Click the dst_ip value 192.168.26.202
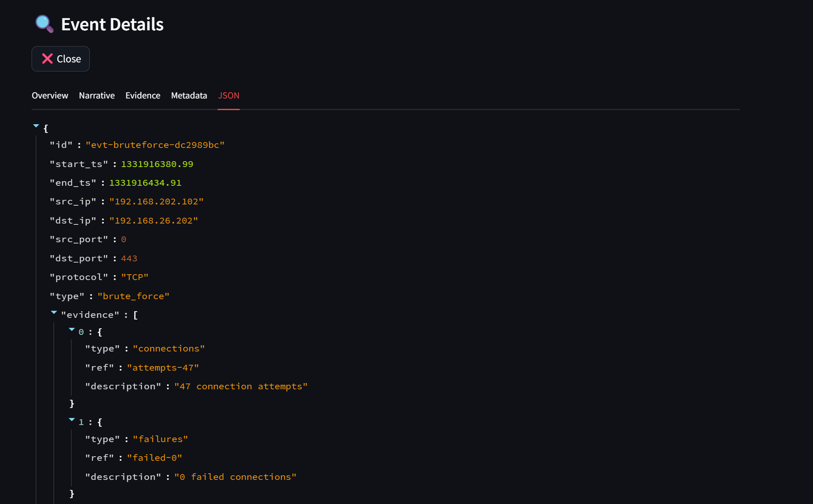The width and height of the screenshot is (813, 504). [x=153, y=221]
